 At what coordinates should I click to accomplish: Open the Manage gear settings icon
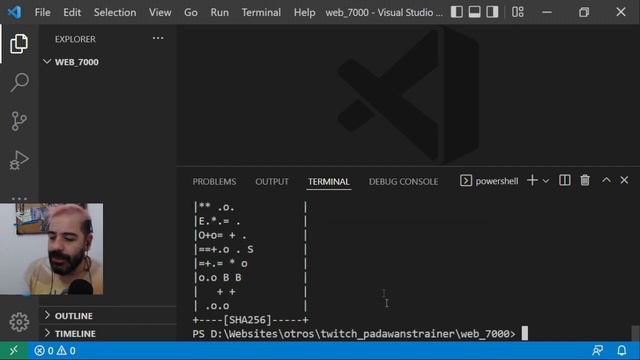[x=19, y=322]
